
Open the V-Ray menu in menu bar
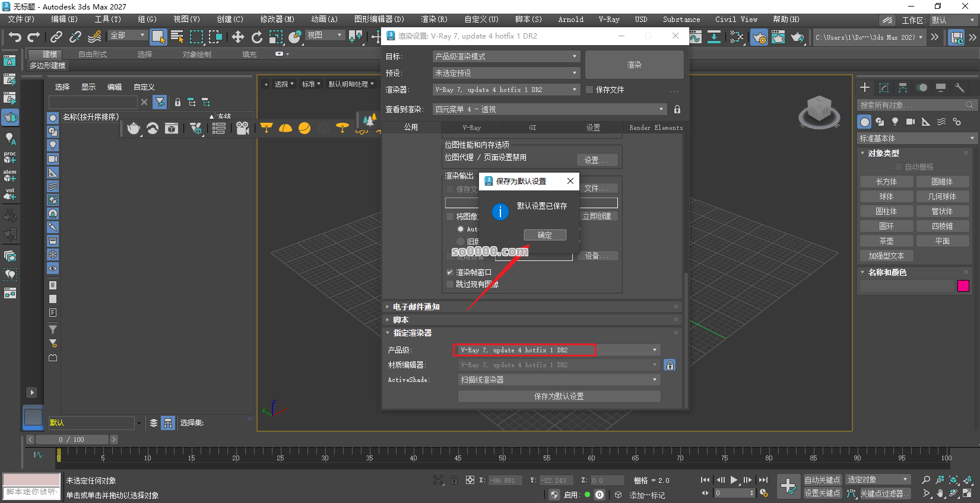coord(609,20)
